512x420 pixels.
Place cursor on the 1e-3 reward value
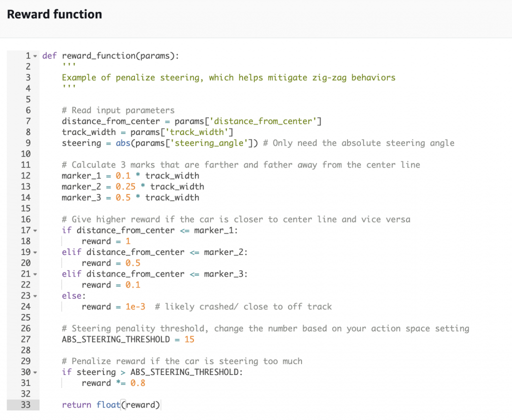135,306
